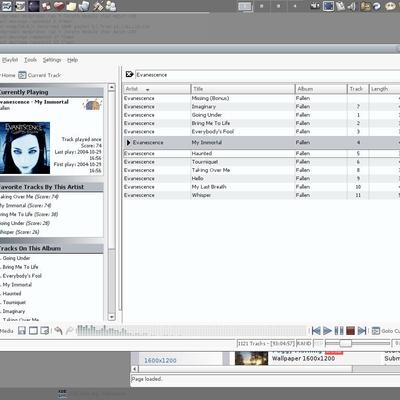Select the Everybody's Fool playlist row
Viewport: 400px width, 400px height.
(x=262, y=132)
